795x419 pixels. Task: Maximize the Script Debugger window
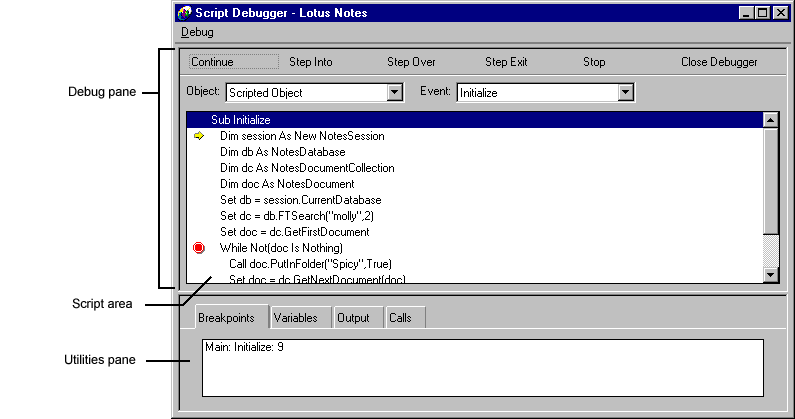(762, 13)
